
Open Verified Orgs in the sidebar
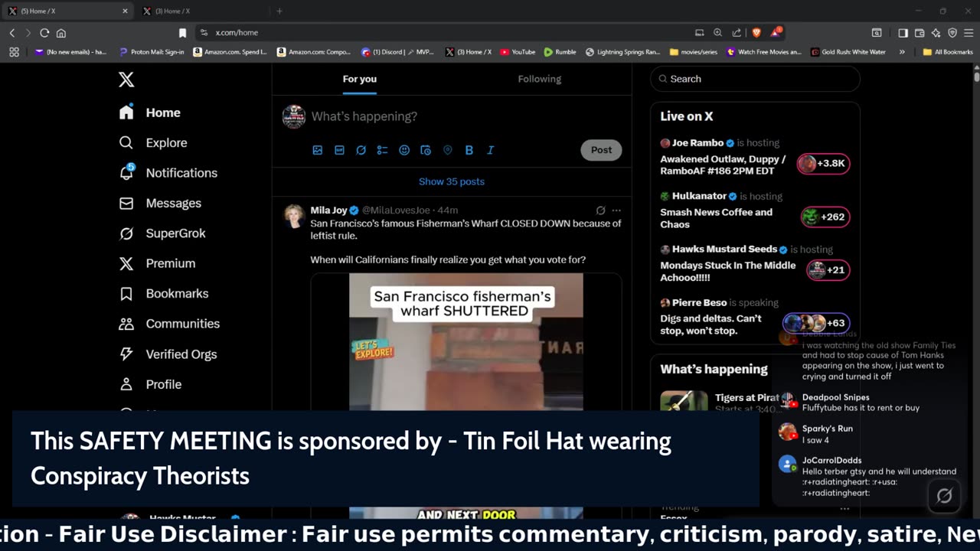pyautogui.click(x=168, y=354)
